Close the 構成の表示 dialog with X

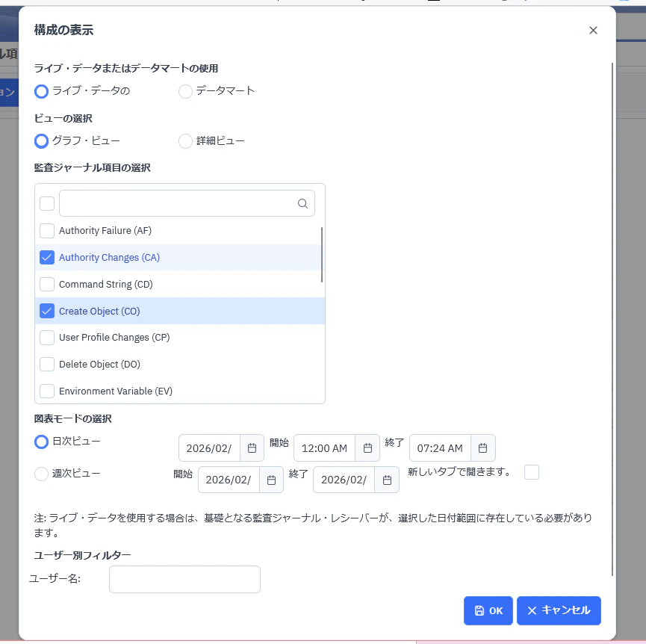tap(593, 31)
